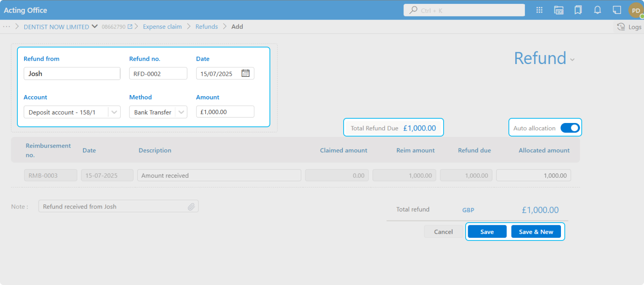
Task: Cancel the refund entry
Action: [x=443, y=232]
